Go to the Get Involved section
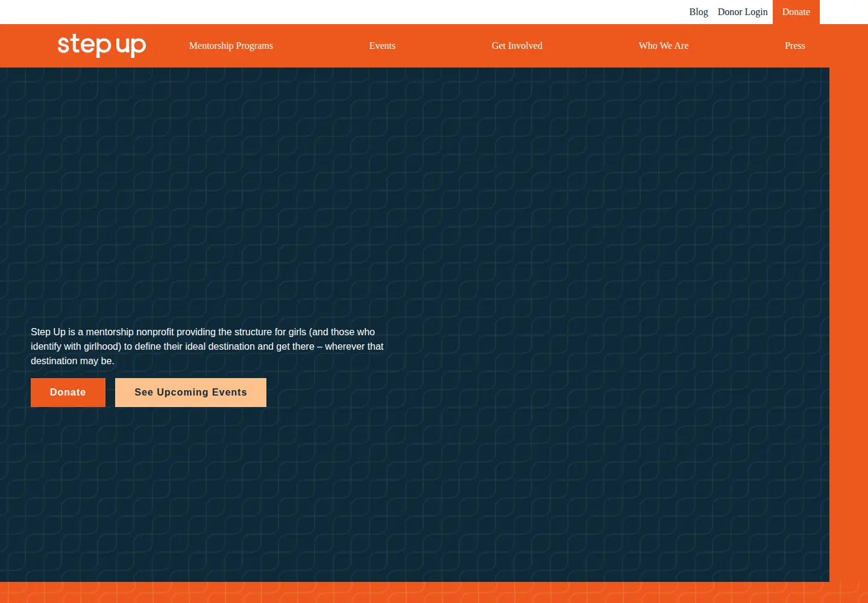The height and width of the screenshot is (603, 868). tap(517, 46)
